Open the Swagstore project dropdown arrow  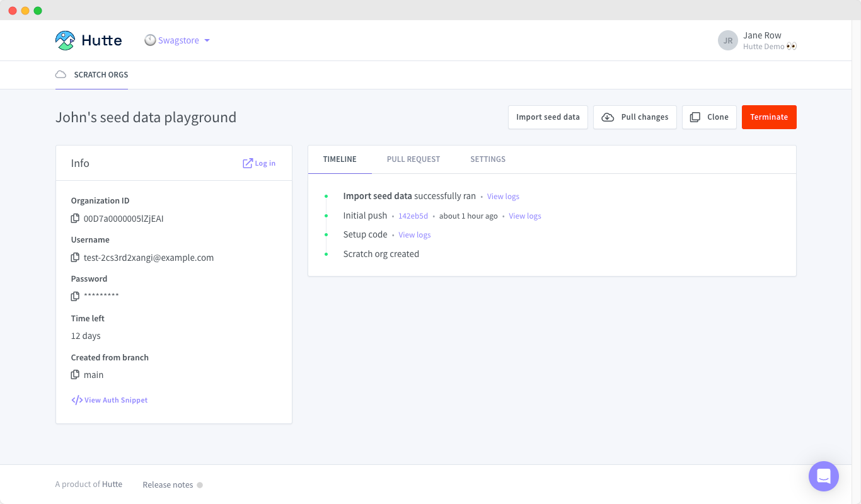pos(207,40)
